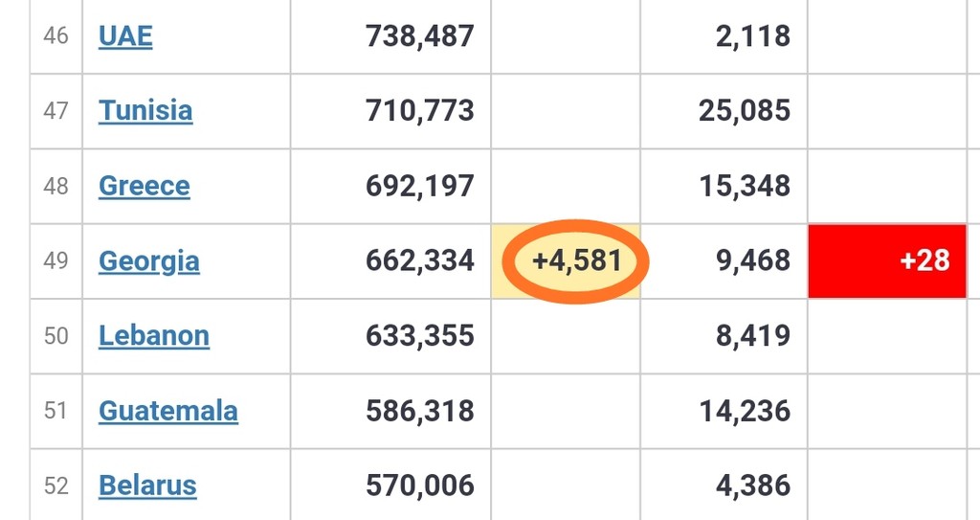Click Tunisia's deaths value 25,085

(744, 111)
